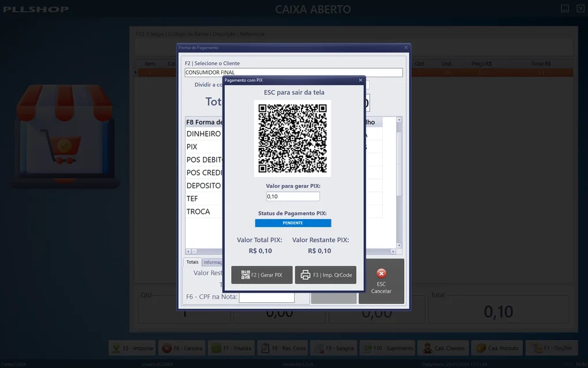Click the CONSUMIDOR FINAL client field
This screenshot has height=368, width=588.
[x=293, y=73]
